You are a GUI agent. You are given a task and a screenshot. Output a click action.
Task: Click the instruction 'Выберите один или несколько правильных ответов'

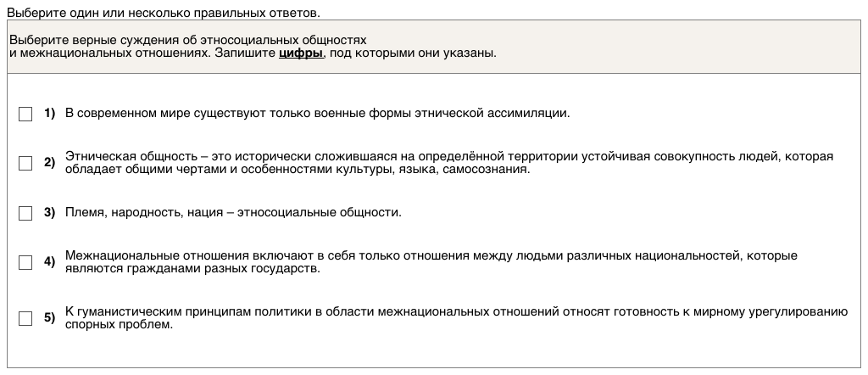(164, 14)
